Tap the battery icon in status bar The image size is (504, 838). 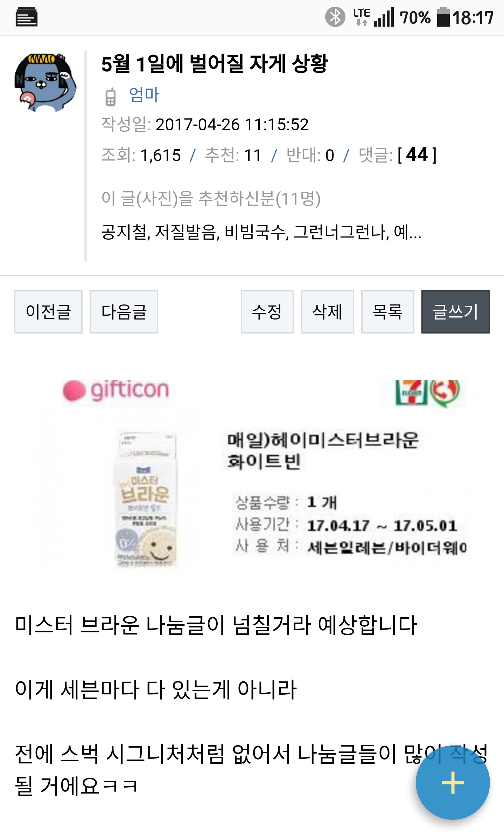point(443,17)
